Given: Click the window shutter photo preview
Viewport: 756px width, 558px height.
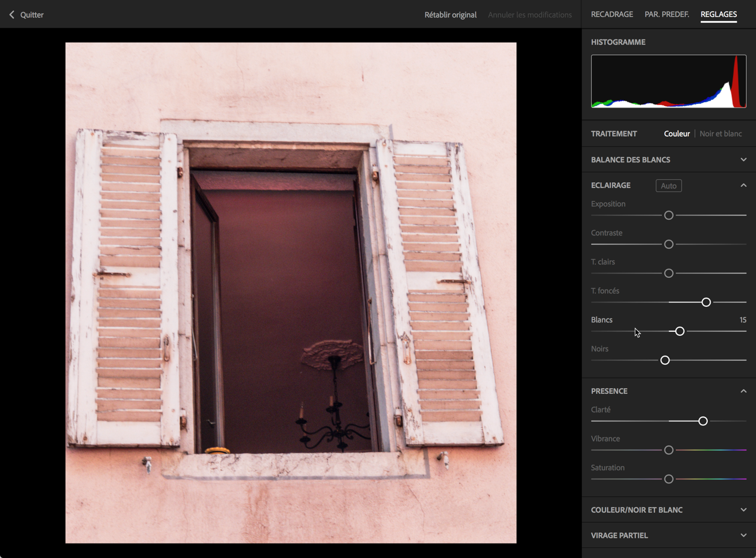Looking at the screenshot, I should 291,293.
